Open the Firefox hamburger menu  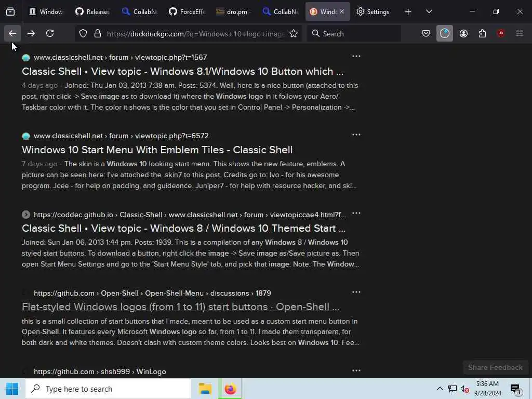coord(520,33)
